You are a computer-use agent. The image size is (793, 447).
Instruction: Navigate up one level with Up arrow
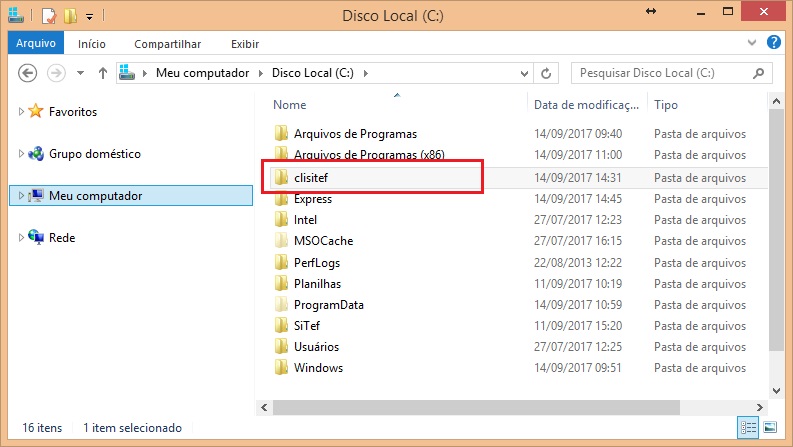[x=102, y=73]
